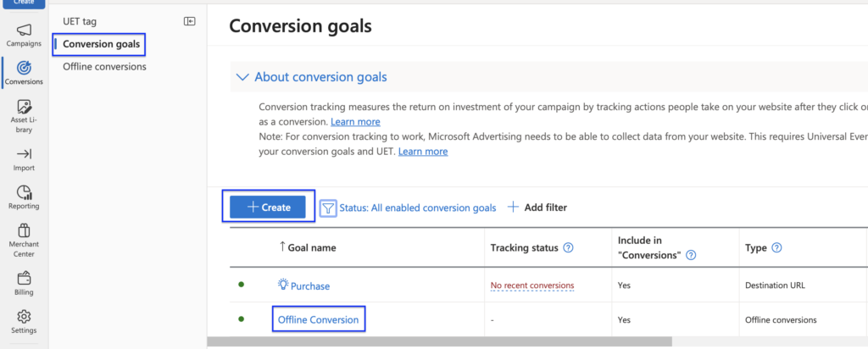Image resolution: width=868 pixels, height=349 pixels.
Task: Select Offline conversions in side menu
Action: tap(104, 67)
